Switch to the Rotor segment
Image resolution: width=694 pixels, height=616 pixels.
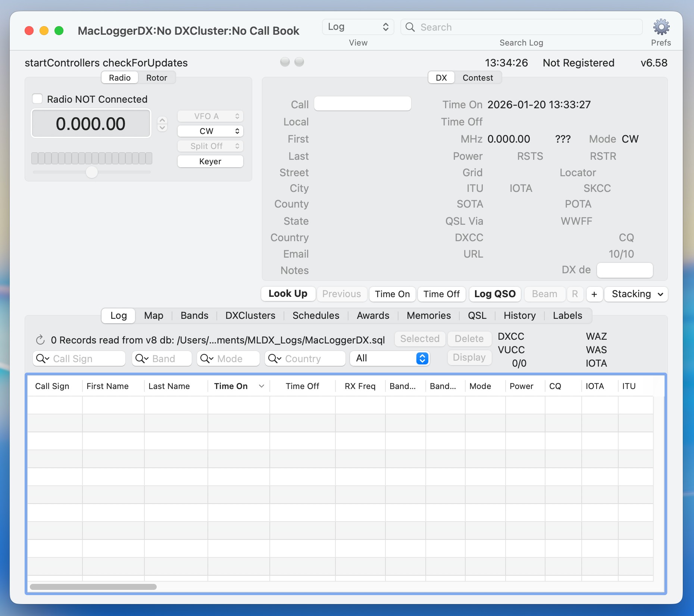click(x=156, y=78)
